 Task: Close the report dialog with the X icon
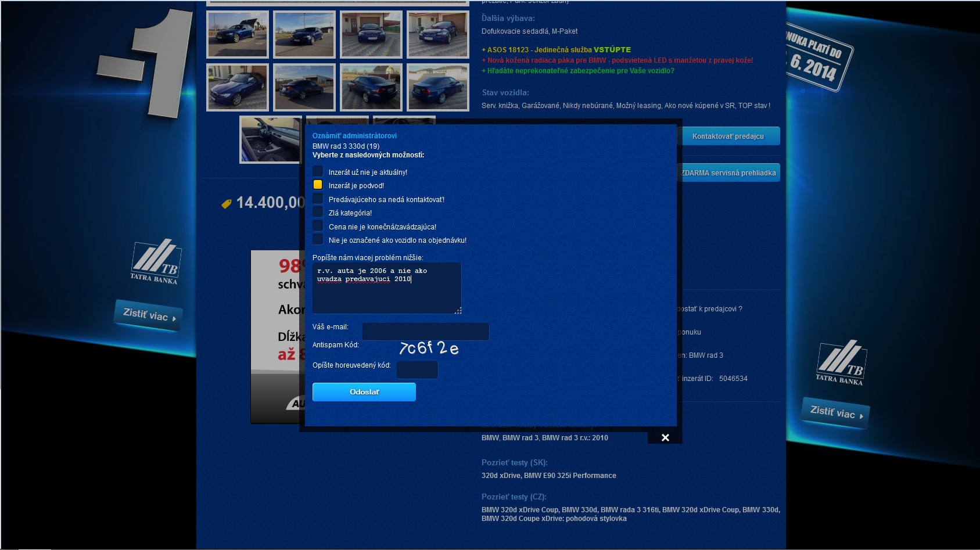[x=665, y=437]
